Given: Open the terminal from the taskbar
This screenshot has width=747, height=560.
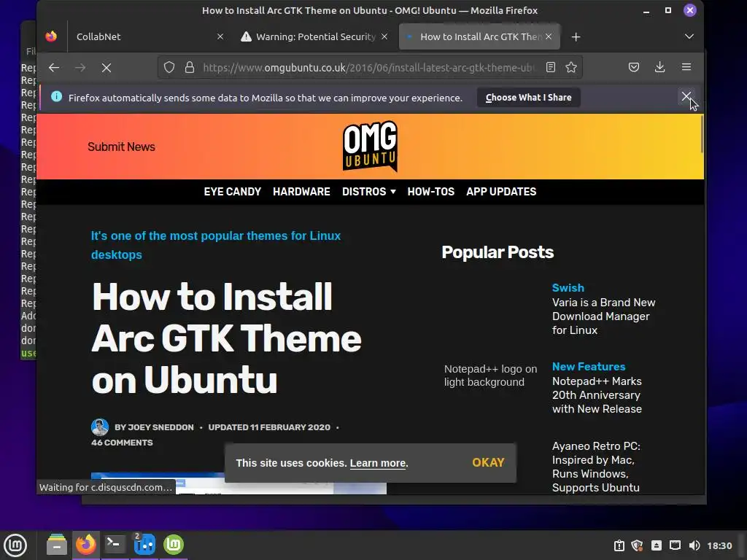Looking at the screenshot, I should [x=115, y=544].
